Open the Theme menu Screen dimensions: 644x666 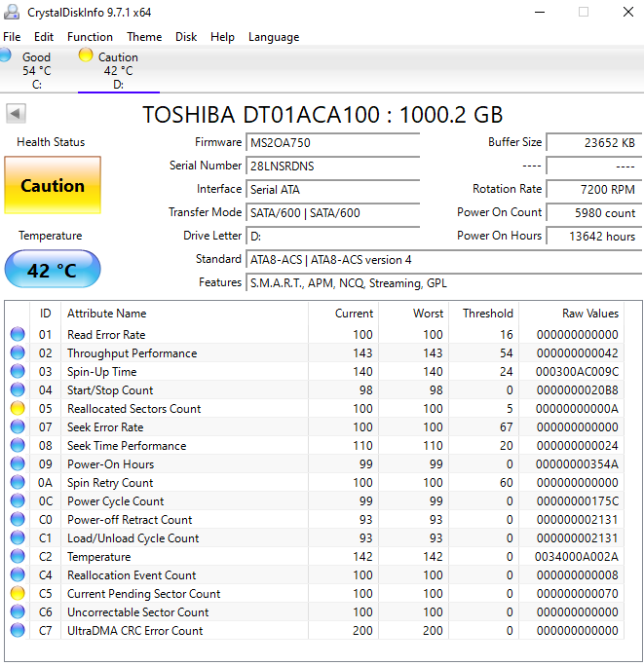(x=144, y=37)
